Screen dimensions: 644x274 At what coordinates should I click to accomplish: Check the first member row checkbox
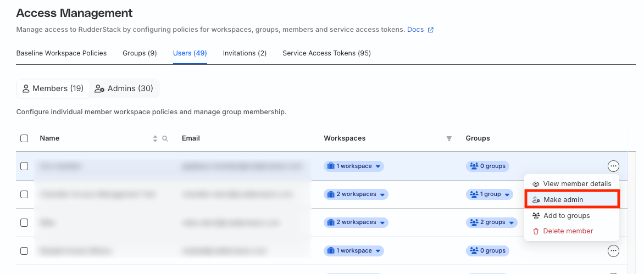[x=24, y=166]
